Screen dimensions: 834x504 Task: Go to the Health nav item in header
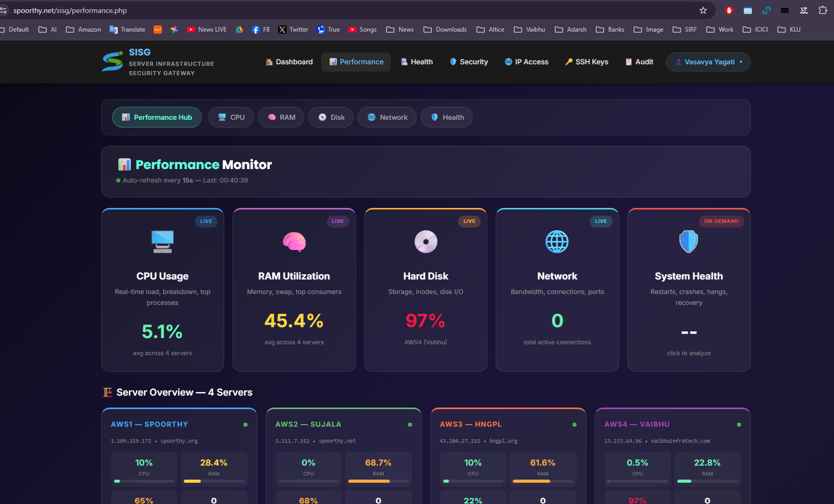click(x=417, y=62)
